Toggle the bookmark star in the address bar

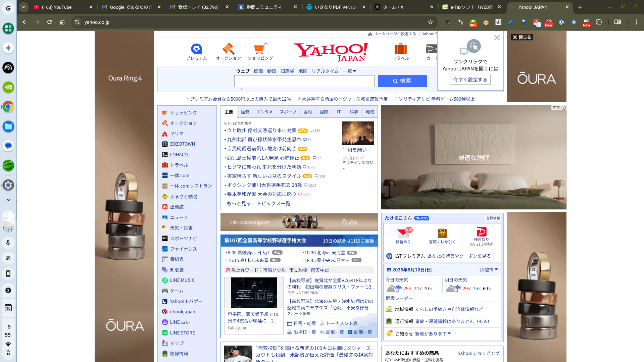click(x=430, y=22)
